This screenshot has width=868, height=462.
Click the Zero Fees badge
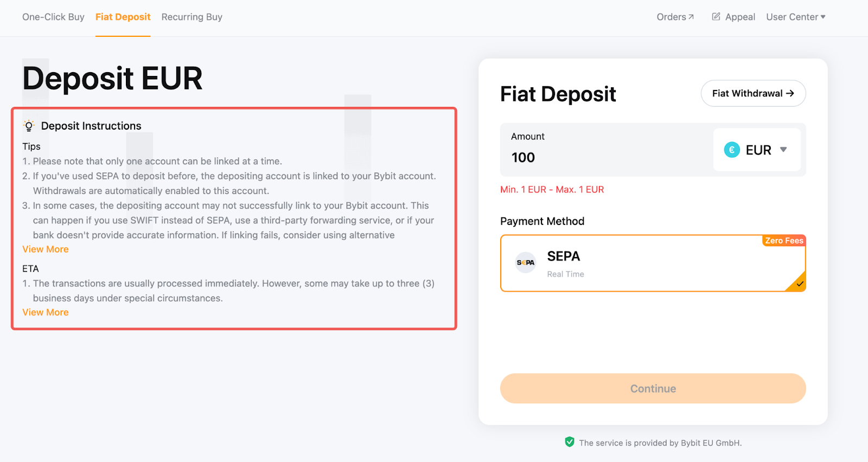tap(784, 241)
